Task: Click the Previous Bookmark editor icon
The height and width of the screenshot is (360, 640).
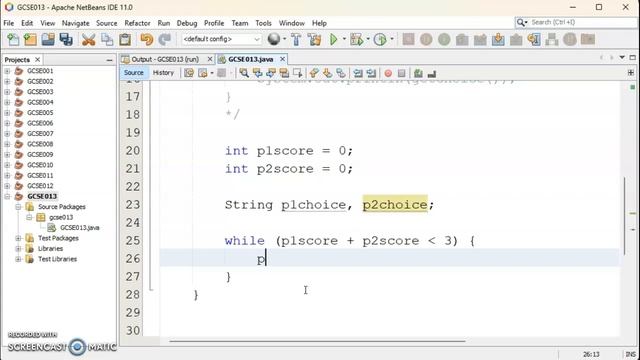Action: 314,73
